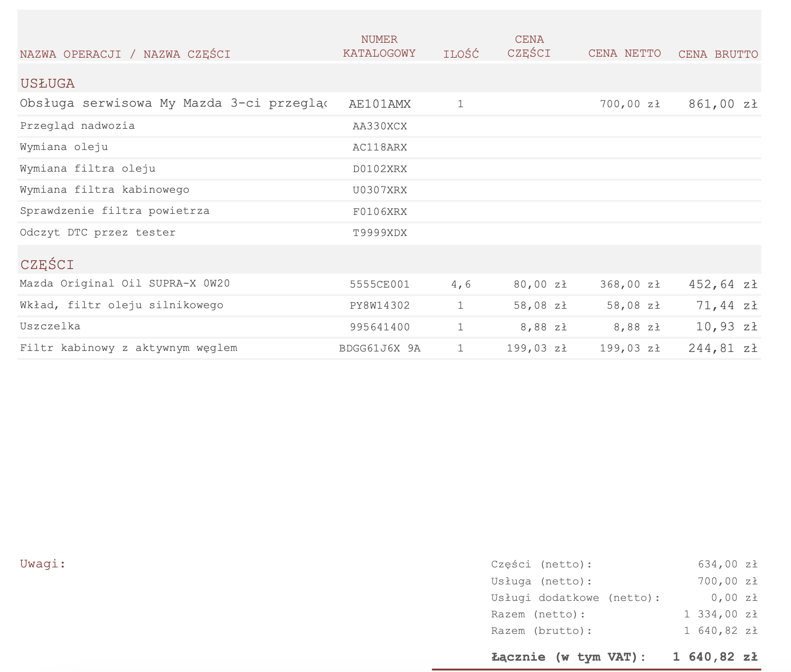Select the ILOŚĆ column header
This screenshot has height=672, width=791.
461,54
